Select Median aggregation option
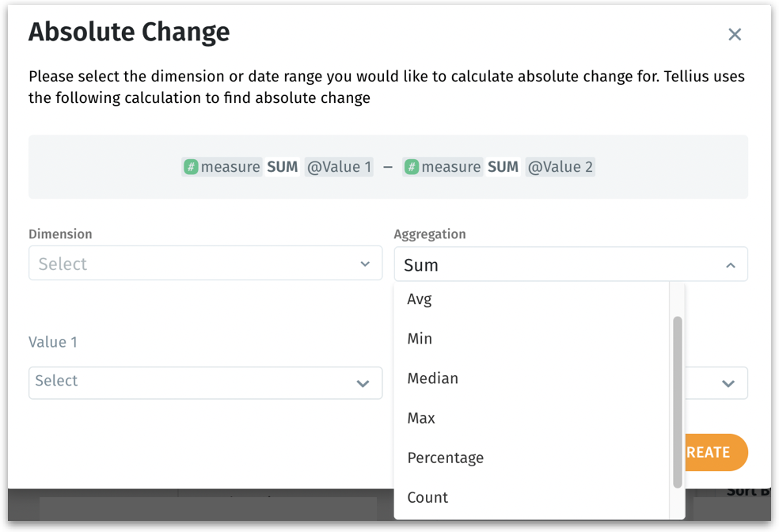Screen dimensions: 779x532 (x=432, y=378)
